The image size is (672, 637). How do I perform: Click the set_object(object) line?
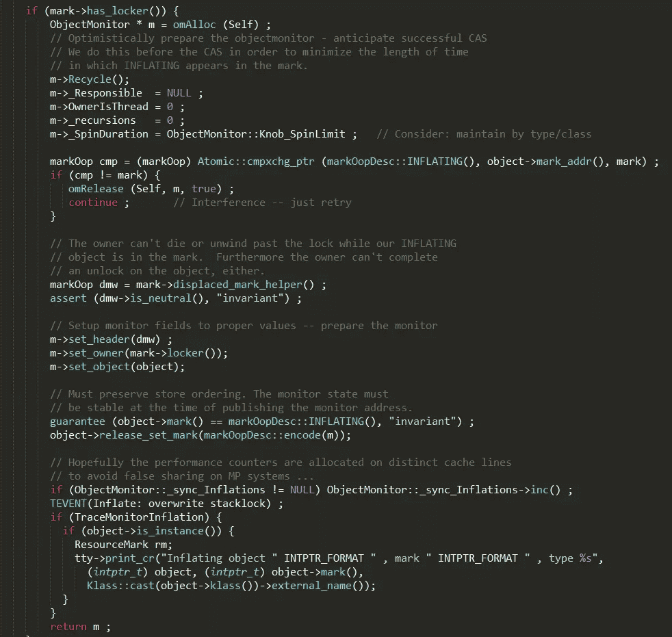coord(117,367)
